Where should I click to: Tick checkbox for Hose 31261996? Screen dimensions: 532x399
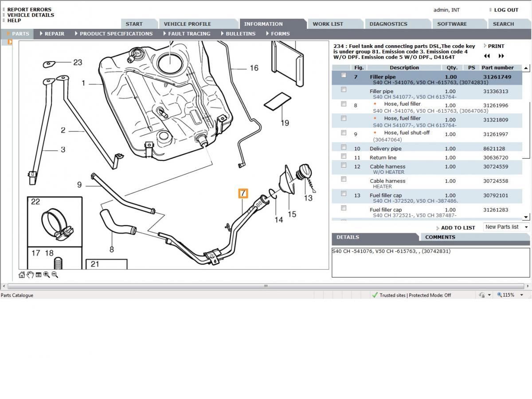(x=344, y=104)
